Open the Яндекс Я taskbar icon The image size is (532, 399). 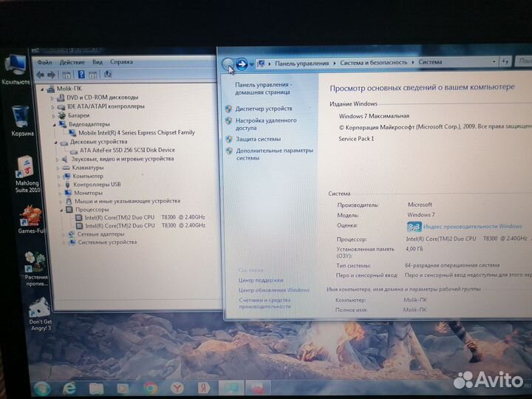(x=204, y=387)
